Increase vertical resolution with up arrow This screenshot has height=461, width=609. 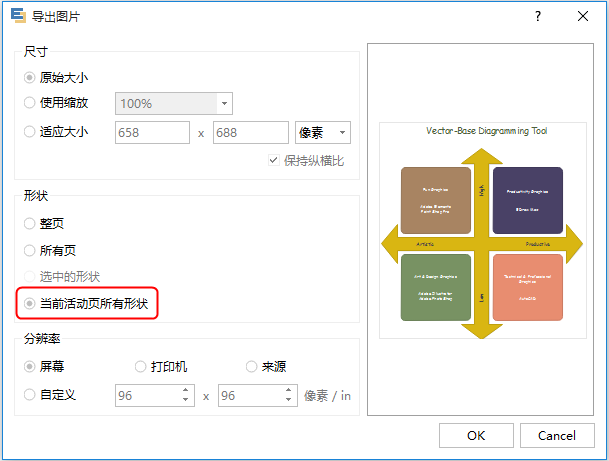(288, 390)
